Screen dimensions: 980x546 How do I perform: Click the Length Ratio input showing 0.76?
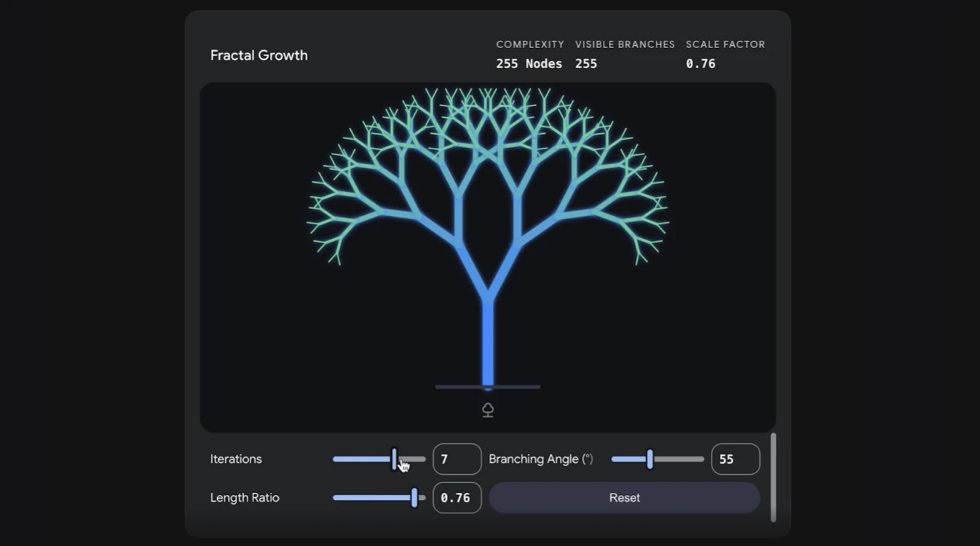coord(457,497)
